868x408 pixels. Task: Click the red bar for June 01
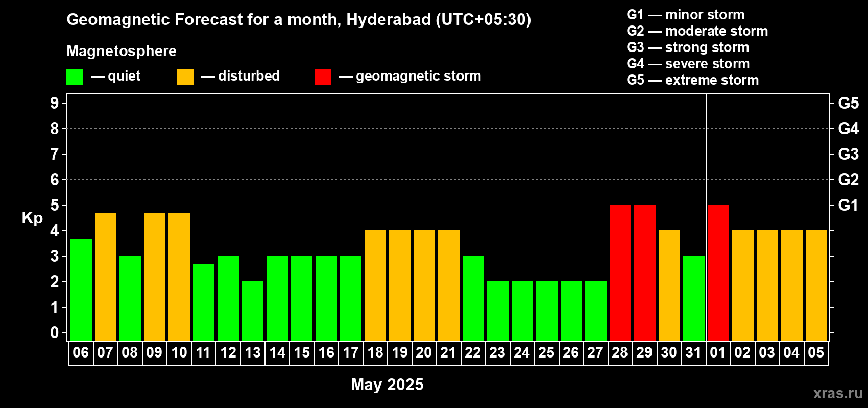(718, 272)
